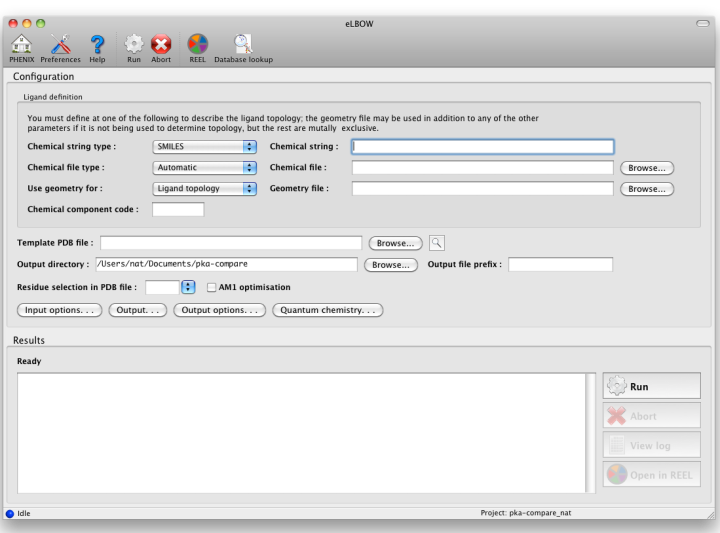This screenshot has height=533, width=720.
Task: Enable AM1 optimisation checkbox
Action: (211, 287)
